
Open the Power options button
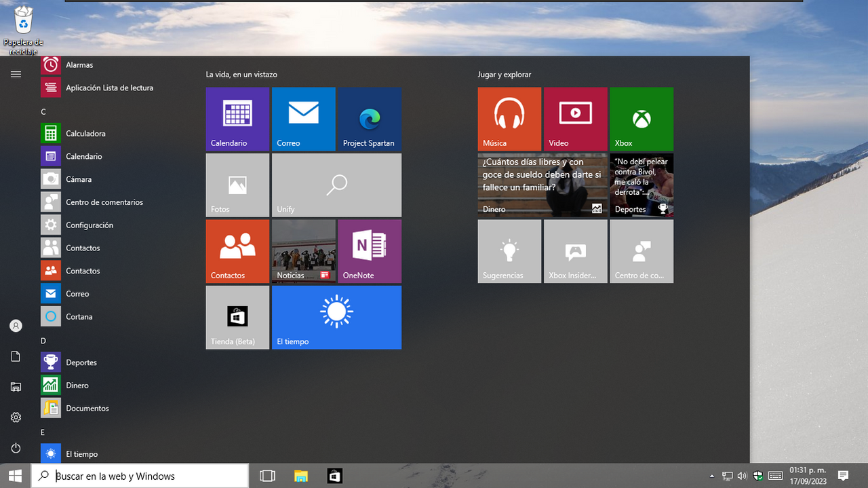pos(16,448)
